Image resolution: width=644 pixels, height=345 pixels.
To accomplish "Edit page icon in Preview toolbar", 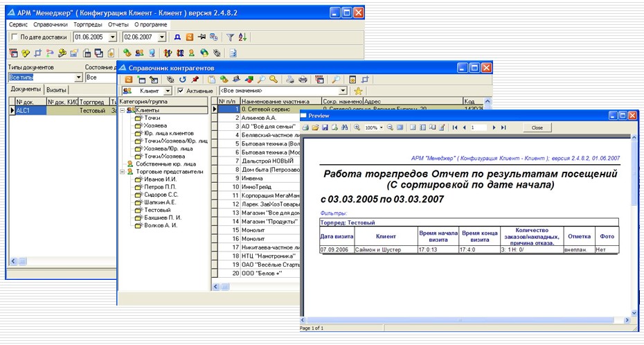I will (x=442, y=127).
